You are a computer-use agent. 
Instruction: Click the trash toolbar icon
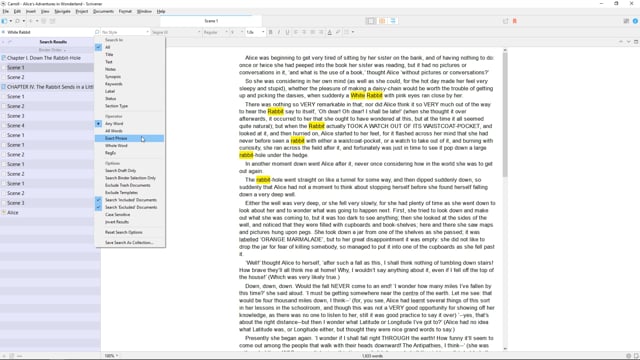44,21
